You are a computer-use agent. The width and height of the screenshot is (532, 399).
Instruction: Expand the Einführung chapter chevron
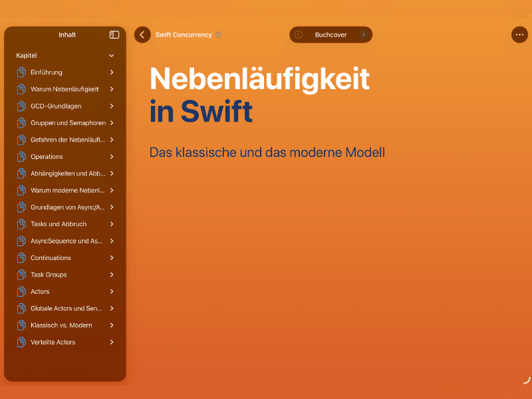pos(112,72)
